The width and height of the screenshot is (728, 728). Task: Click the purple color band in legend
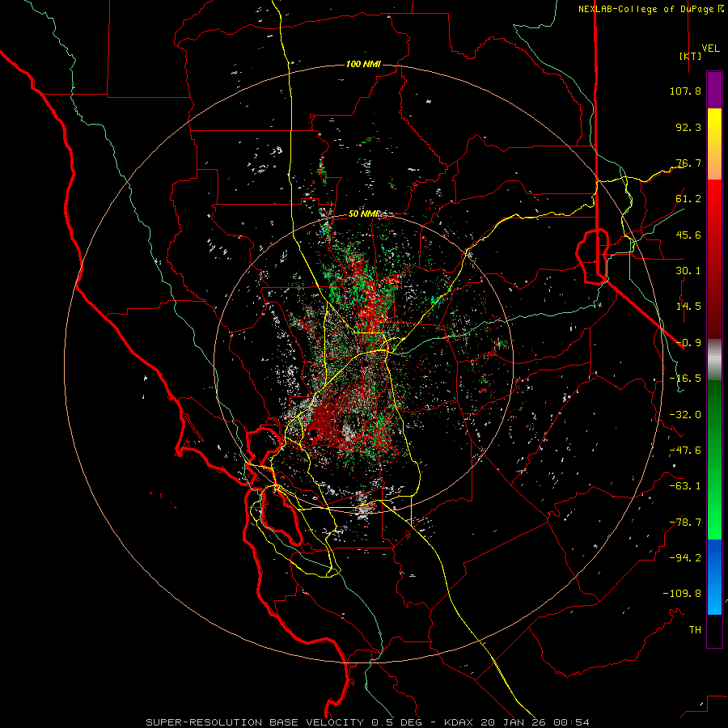coord(714,90)
